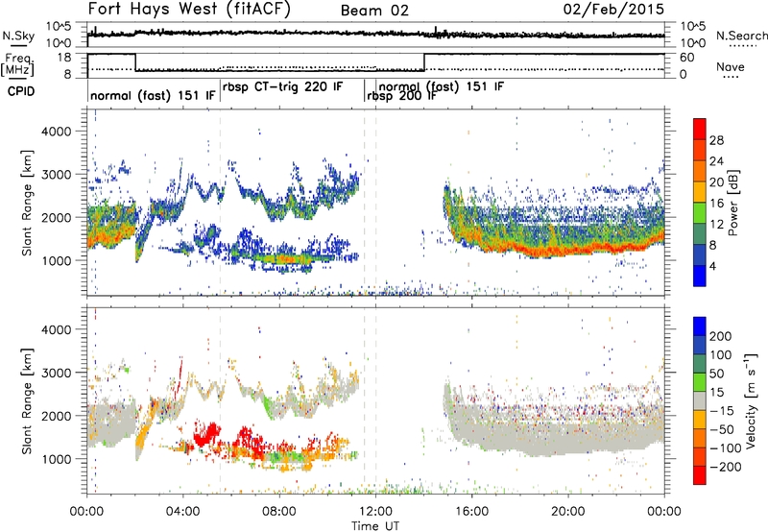
Task: Click the '3000' tick on the velocity plot axis
Action: (x=56, y=373)
